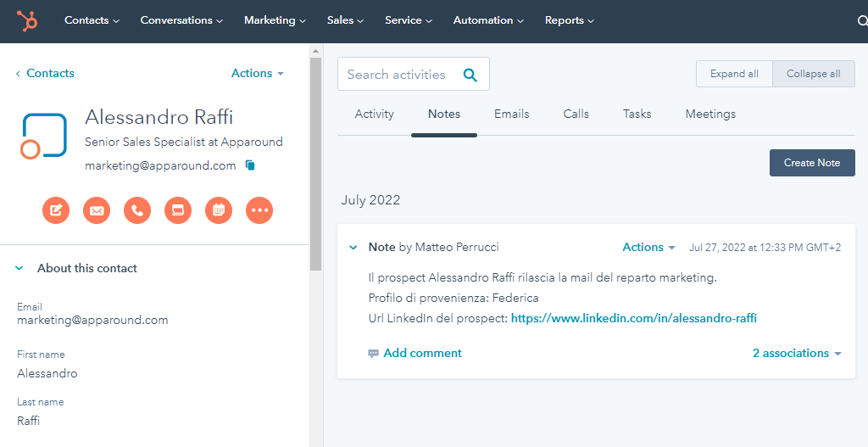Open the alessandro-raffi LinkedIn link
Screen dimensions: 868x447
coord(633,319)
